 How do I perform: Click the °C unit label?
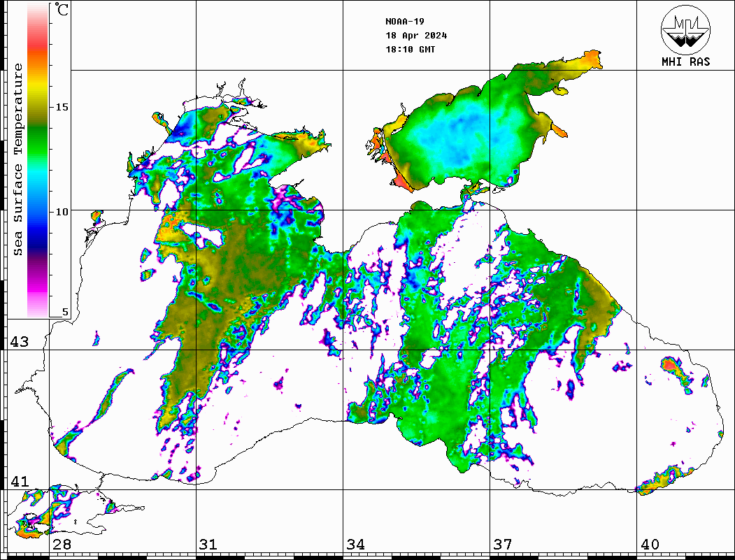coord(62,9)
